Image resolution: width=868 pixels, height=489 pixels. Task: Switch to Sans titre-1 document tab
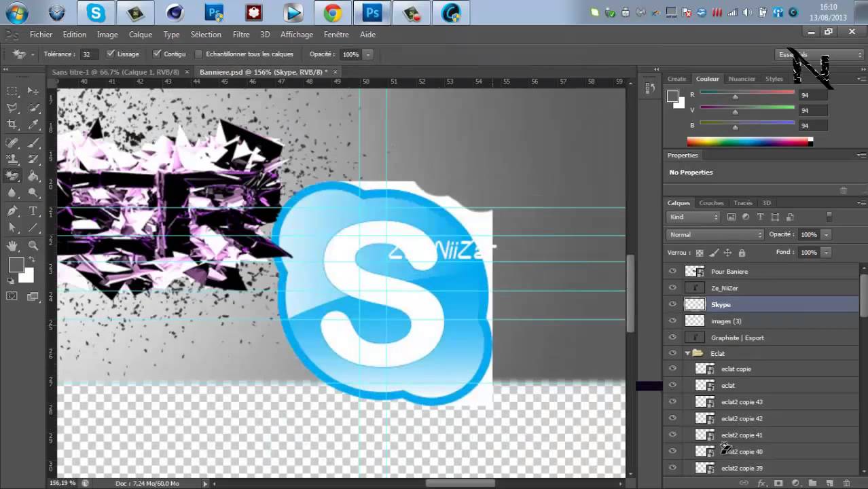click(115, 72)
